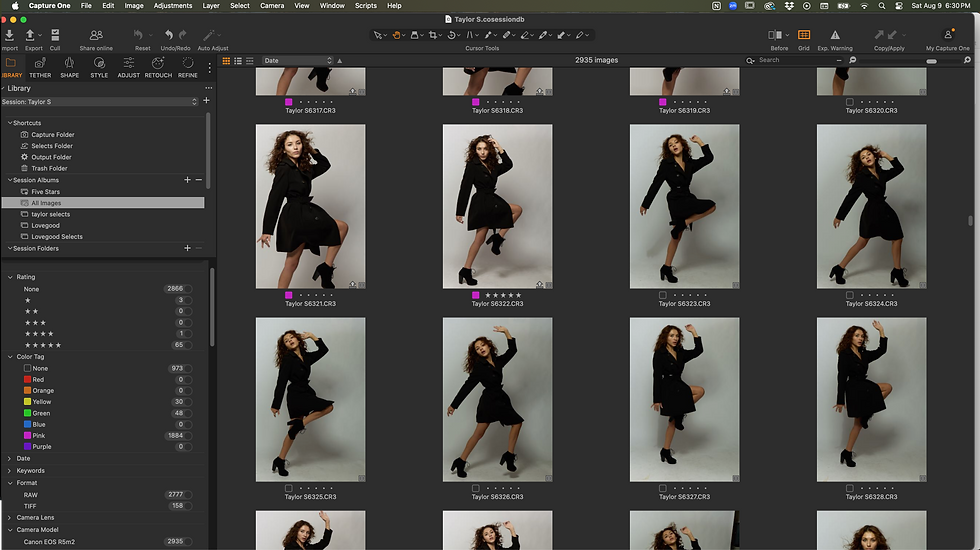Select thumbnail Taylor S6326.CR3
This screenshot has height=550, width=980.
click(498, 399)
